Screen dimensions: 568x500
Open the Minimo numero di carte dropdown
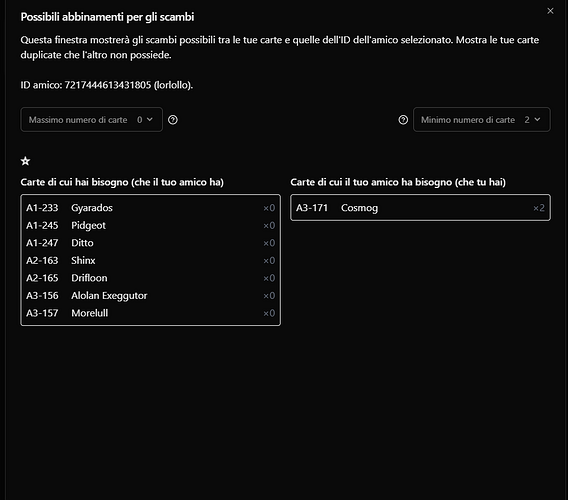click(x=481, y=120)
